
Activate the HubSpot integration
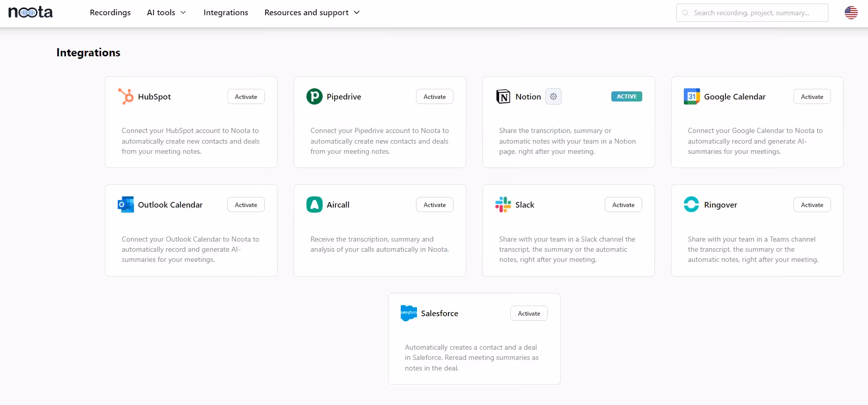point(246,96)
